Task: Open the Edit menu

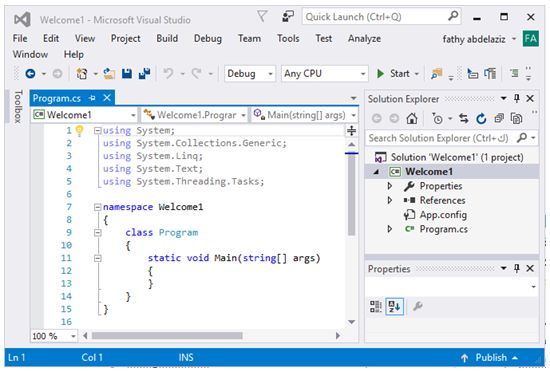Action: (51, 38)
